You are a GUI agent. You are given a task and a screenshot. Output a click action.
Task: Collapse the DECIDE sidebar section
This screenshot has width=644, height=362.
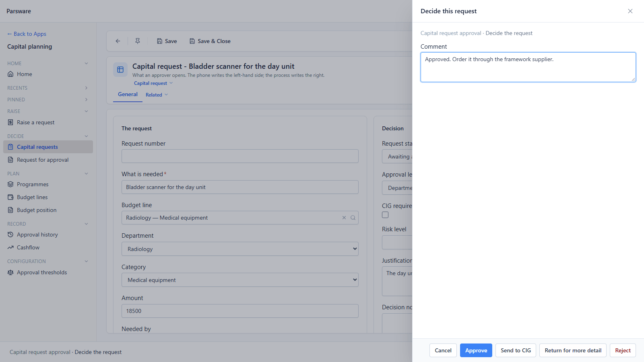coord(86,136)
